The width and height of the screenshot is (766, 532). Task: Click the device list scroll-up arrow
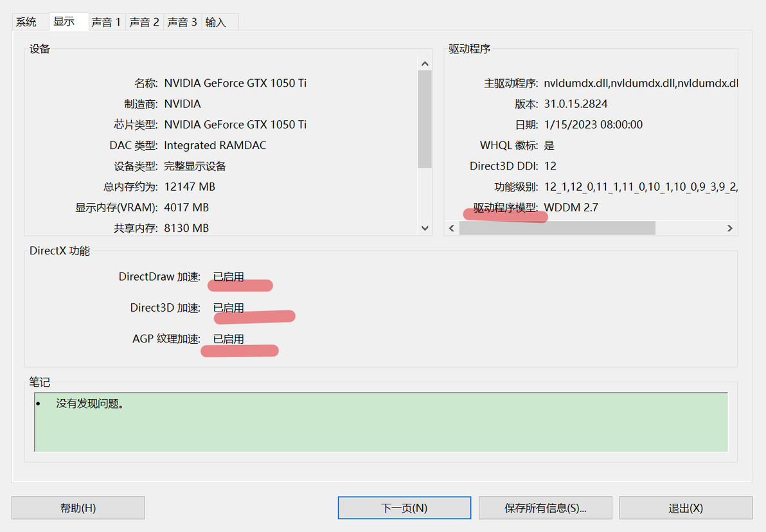pyautogui.click(x=425, y=64)
